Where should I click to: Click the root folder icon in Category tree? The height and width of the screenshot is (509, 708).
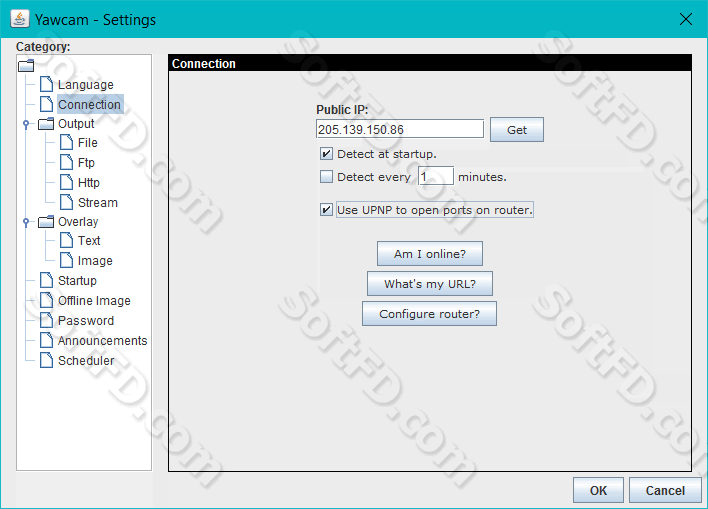point(26,65)
